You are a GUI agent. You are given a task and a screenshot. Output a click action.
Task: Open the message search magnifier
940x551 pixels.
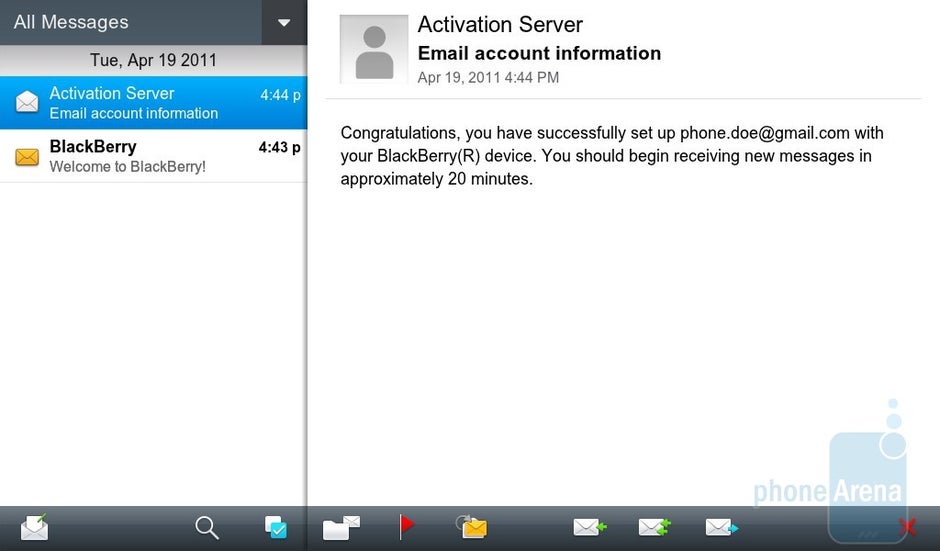point(207,527)
